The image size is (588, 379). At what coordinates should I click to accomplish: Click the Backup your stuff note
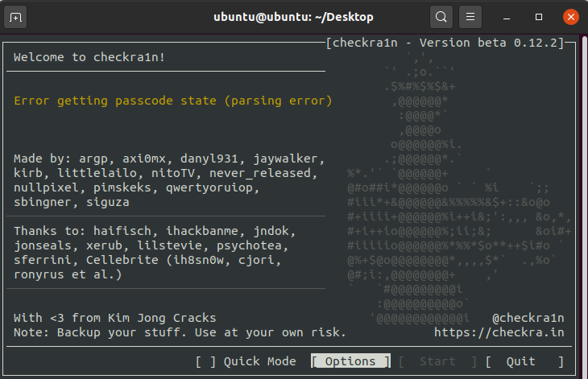click(x=180, y=332)
